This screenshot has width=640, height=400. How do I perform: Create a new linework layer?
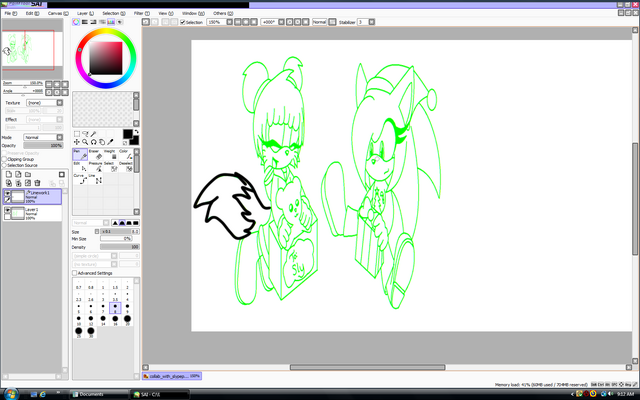click(x=18, y=174)
